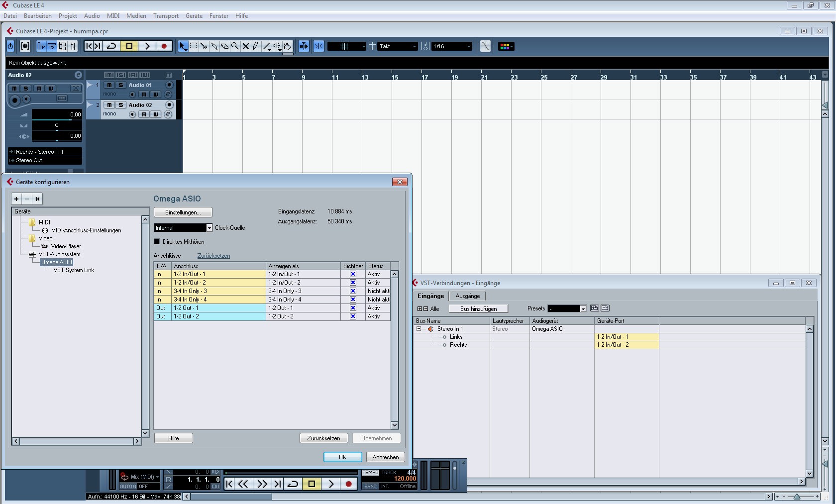Click the Audio 02 volume fader value
The height and width of the screenshot is (504, 836).
[57, 114]
